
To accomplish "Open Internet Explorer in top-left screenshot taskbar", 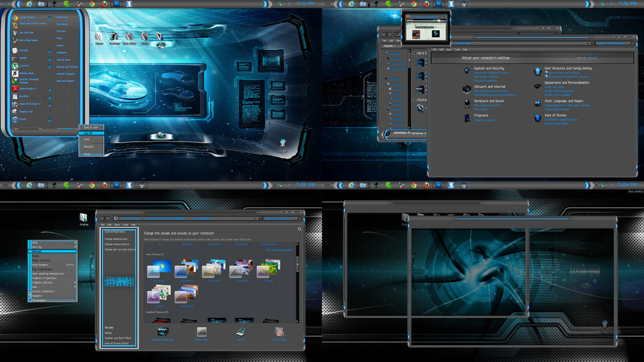I will pos(29,4).
